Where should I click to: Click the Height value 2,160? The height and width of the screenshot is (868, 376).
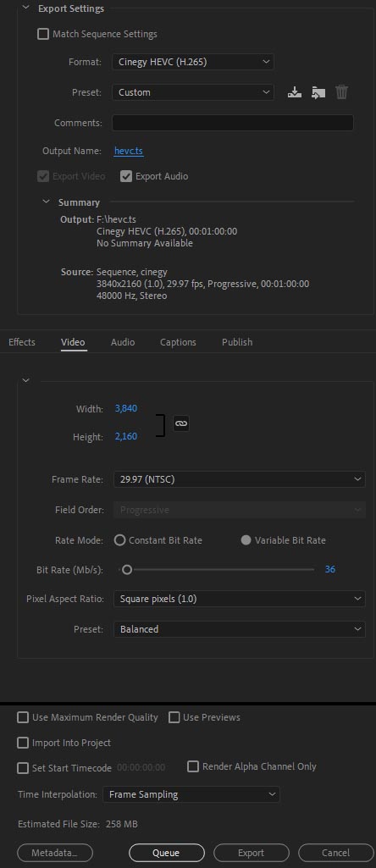126,437
